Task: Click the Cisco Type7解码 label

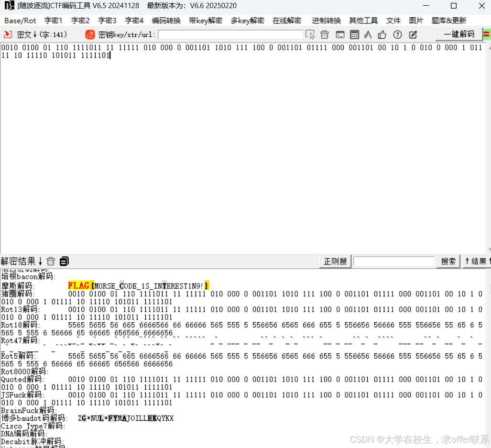Action: (33, 426)
